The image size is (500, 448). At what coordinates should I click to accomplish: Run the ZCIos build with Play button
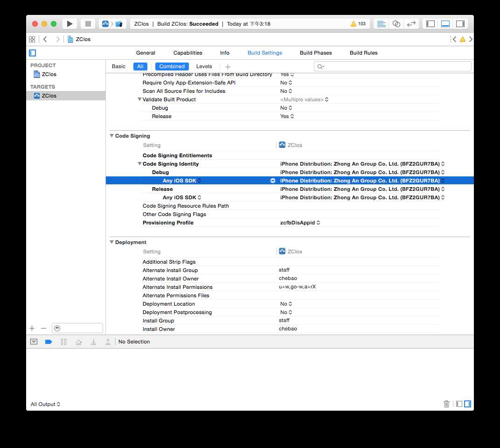[x=69, y=24]
